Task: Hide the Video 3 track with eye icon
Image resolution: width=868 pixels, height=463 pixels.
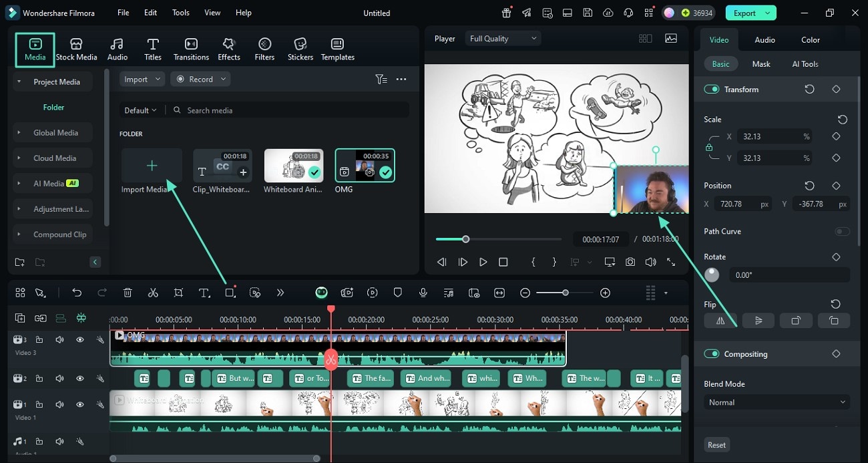Action: 80,340
